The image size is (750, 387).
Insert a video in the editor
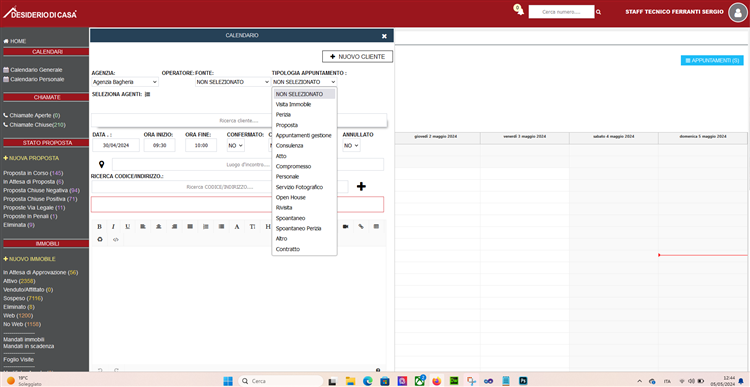345,226
